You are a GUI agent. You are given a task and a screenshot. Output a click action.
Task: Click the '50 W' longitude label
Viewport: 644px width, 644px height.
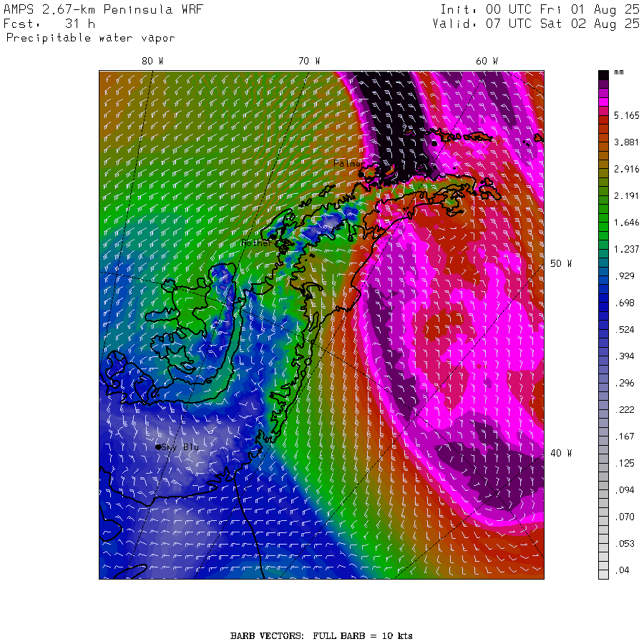coord(561,263)
